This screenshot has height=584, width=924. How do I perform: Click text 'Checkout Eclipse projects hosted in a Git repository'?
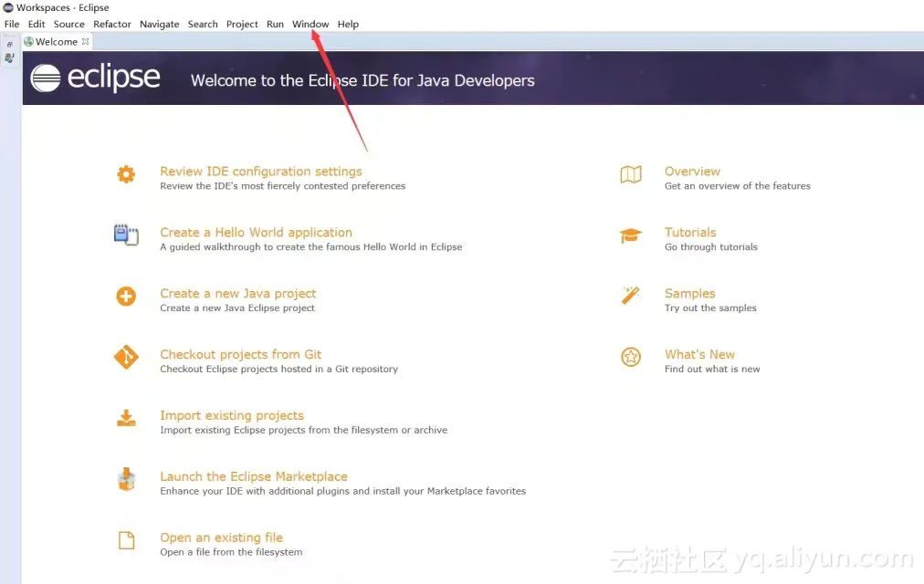click(x=278, y=370)
